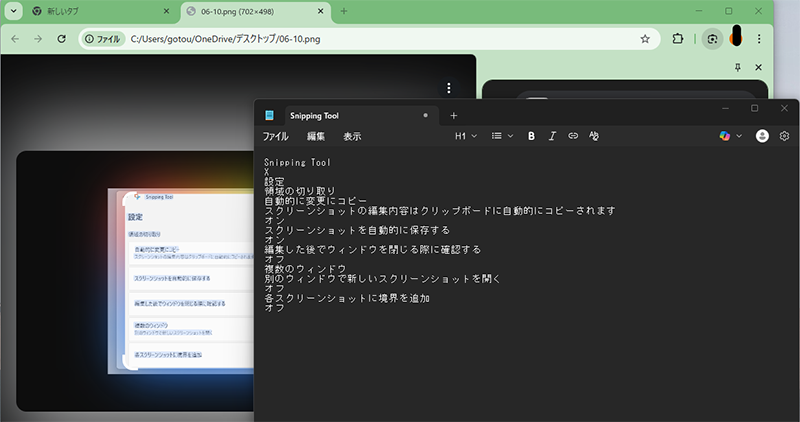
Task: Open the 表示 menu in Notepad
Action: (352, 136)
